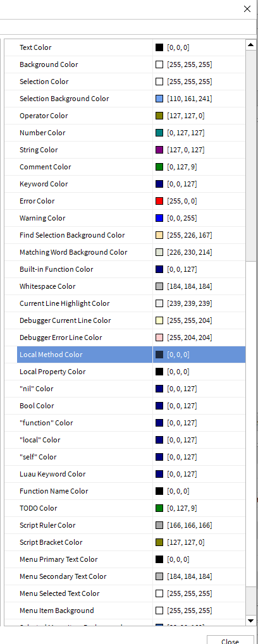
Task: Click the Bool Color swatch
Action: coord(159,406)
